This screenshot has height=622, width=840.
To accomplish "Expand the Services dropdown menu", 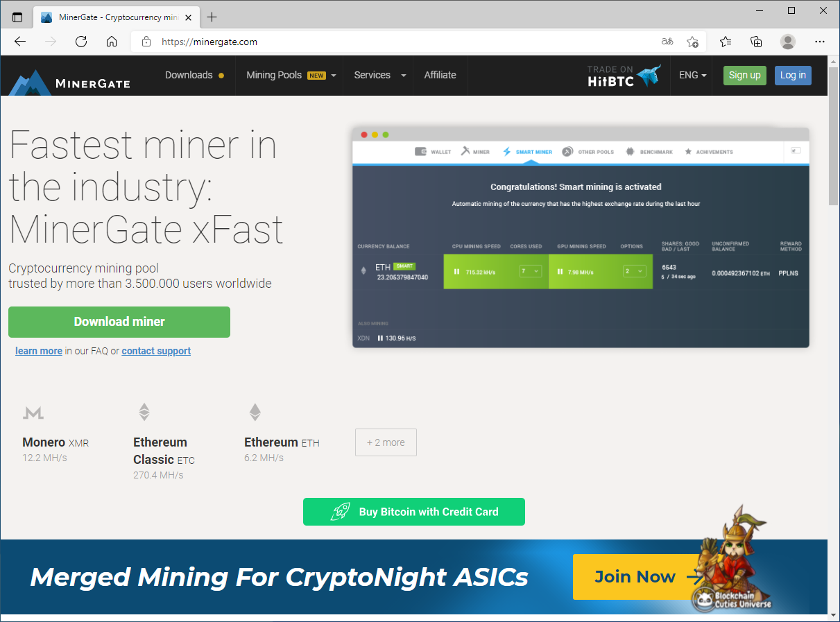I will 379,75.
